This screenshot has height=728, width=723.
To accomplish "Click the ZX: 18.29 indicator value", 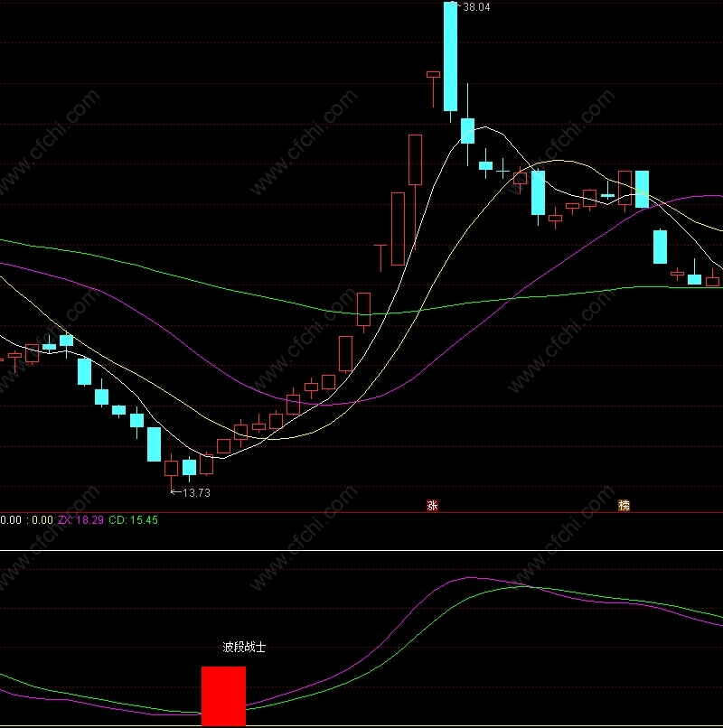I will 80,520.
